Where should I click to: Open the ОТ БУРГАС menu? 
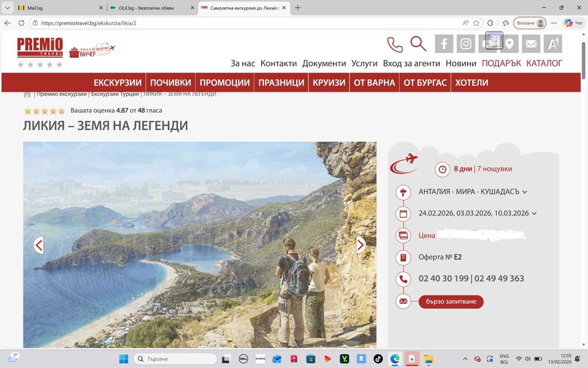click(x=425, y=82)
